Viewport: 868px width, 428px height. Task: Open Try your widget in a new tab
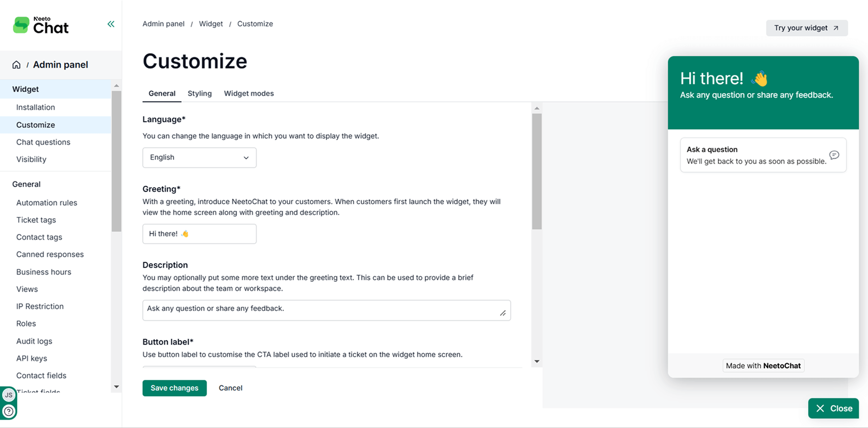[x=806, y=28]
